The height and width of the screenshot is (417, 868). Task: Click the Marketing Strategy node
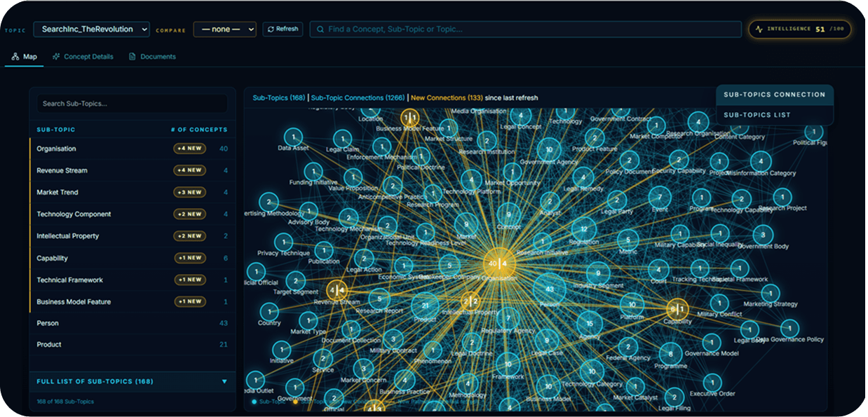pyautogui.click(x=770, y=293)
